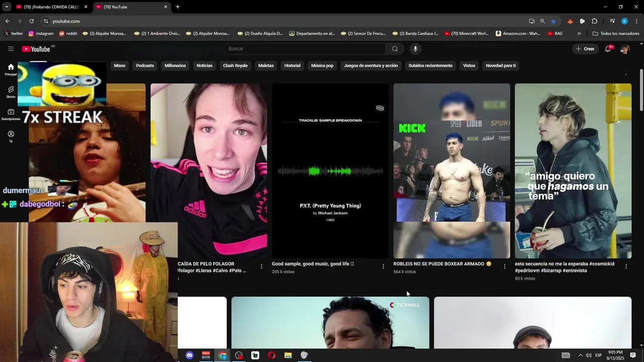Viewport: 644px width, 362px height.
Task: Open the zoom indicator in address bar
Action: point(542,21)
